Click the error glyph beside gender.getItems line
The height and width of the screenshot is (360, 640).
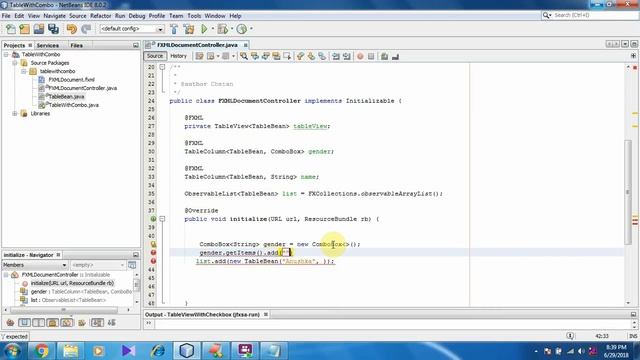point(153,253)
